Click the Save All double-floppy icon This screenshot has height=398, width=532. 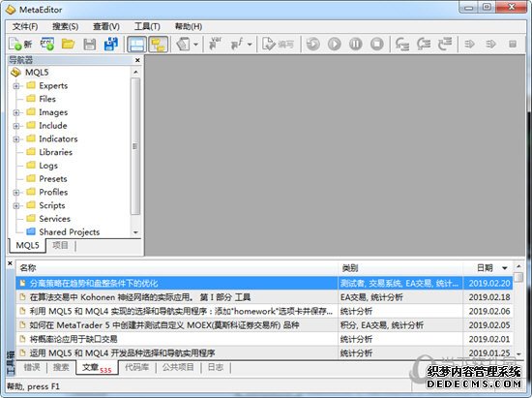[111, 44]
